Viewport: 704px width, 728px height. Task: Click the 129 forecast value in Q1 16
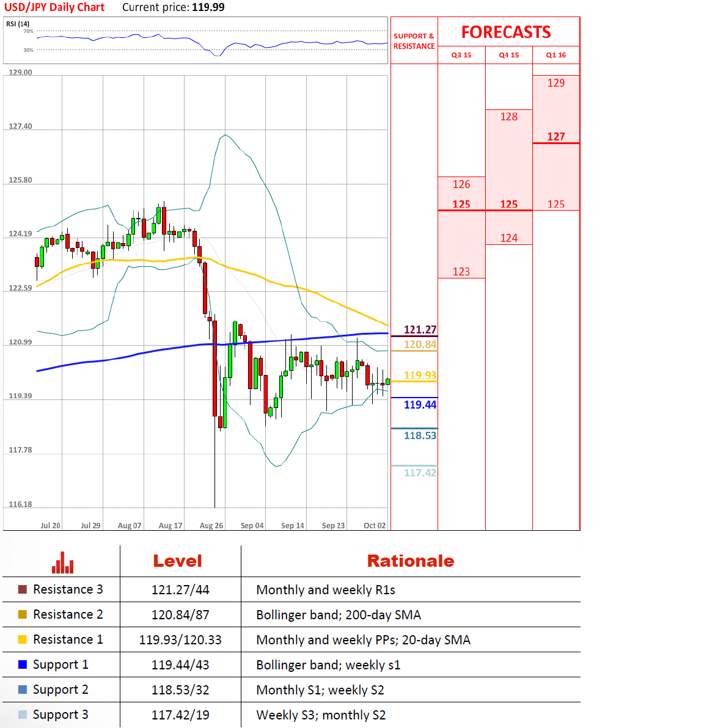click(x=555, y=83)
